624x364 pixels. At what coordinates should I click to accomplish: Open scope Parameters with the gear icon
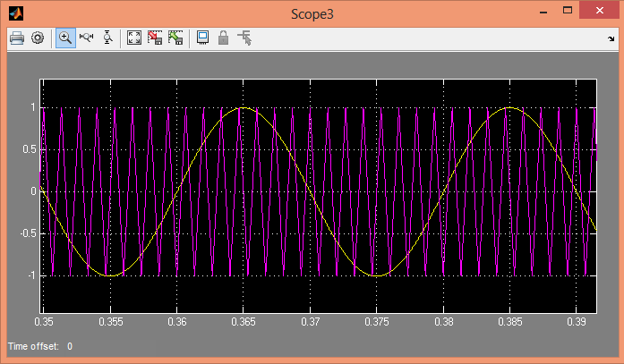click(38, 38)
